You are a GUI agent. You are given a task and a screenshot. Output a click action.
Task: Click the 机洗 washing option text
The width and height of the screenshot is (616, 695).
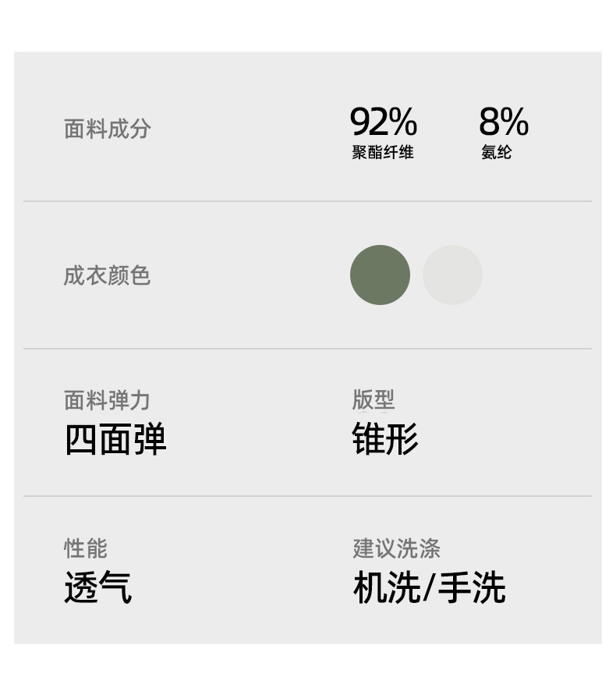(386, 587)
